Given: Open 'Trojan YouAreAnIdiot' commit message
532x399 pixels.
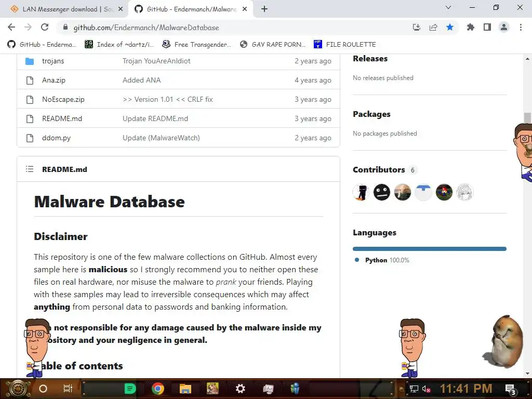Looking at the screenshot, I should click(156, 61).
